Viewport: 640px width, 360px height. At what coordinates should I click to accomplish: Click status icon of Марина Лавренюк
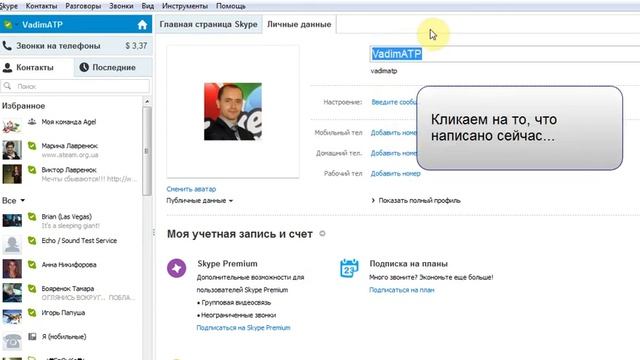point(32,146)
